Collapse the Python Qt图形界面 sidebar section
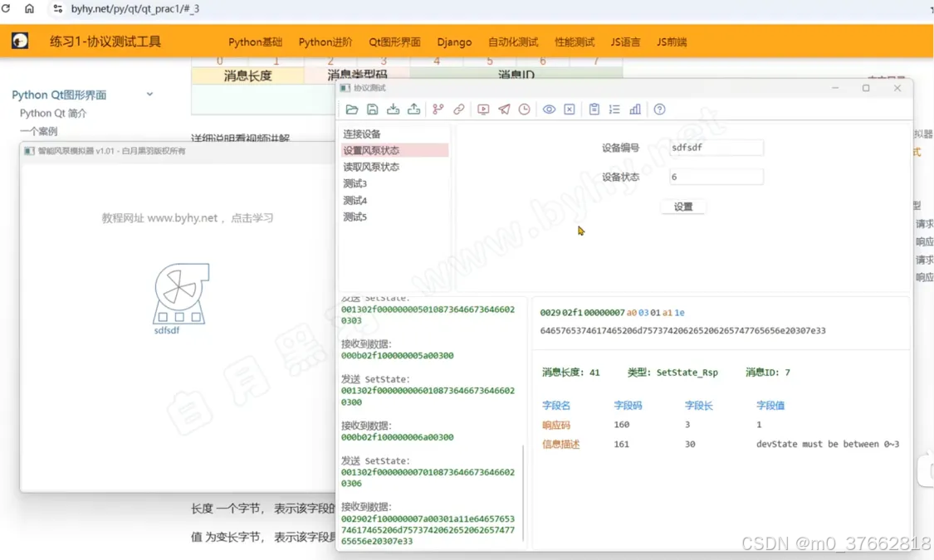 [x=149, y=95]
